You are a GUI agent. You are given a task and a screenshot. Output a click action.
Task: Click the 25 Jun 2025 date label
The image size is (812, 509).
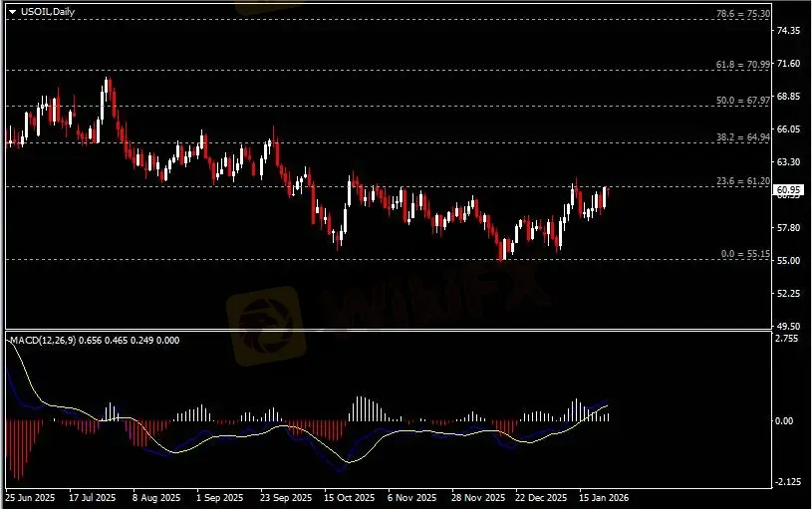[30, 498]
